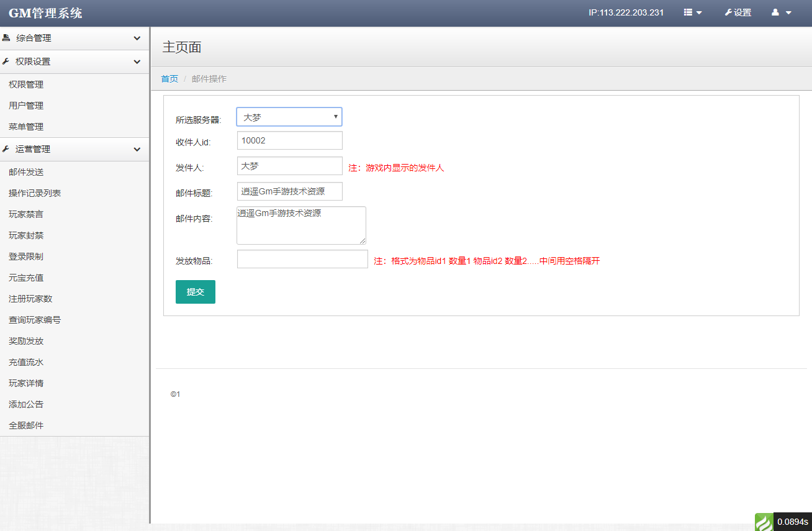Open the 设置 (settings) wrench menu
The image size is (812, 531).
pos(738,12)
